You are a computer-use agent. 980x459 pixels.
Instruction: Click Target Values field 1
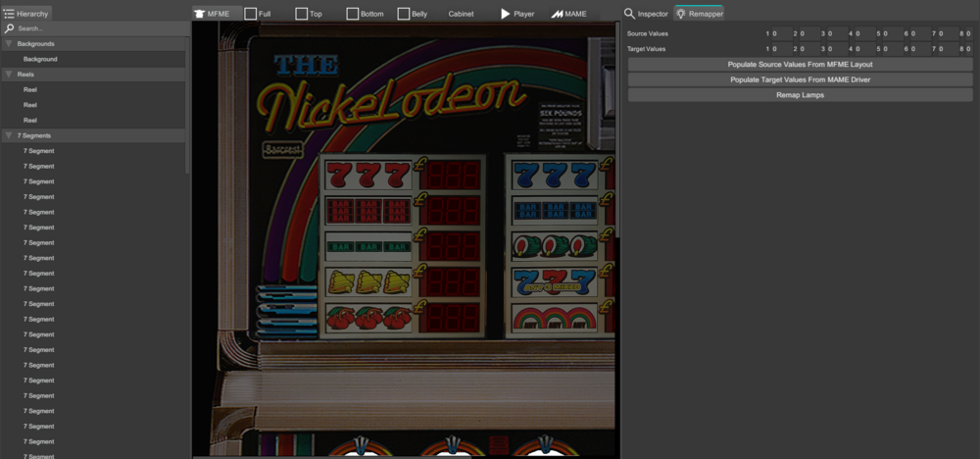782,49
